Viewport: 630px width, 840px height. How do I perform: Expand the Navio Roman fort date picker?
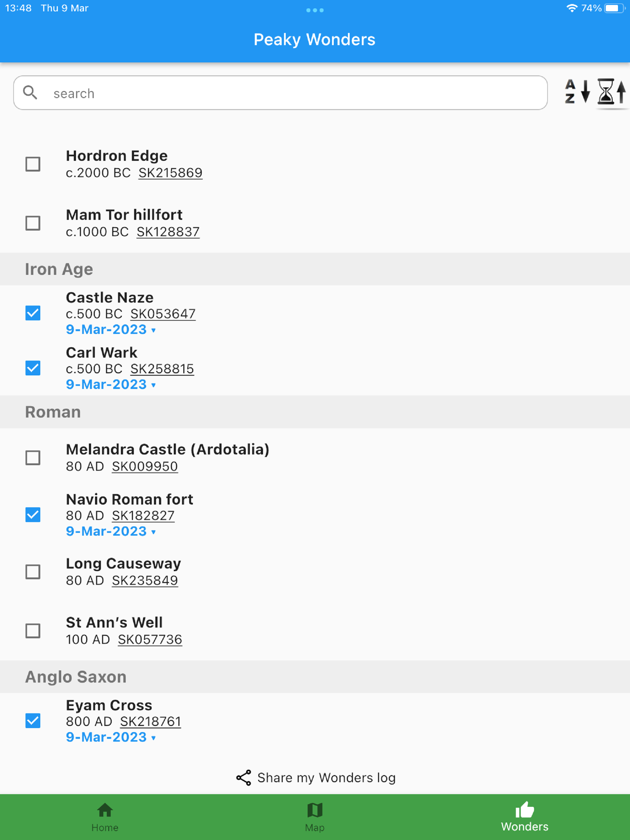tap(111, 531)
